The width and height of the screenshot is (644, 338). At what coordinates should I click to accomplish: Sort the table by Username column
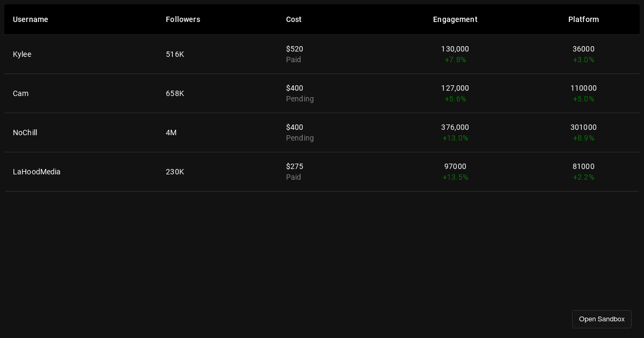point(31,19)
